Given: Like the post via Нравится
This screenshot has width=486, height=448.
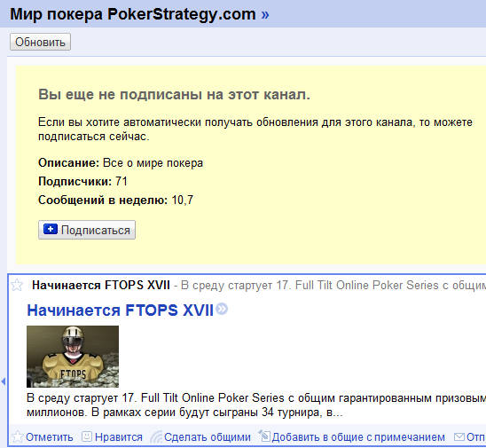Looking at the screenshot, I should (113, 437).
